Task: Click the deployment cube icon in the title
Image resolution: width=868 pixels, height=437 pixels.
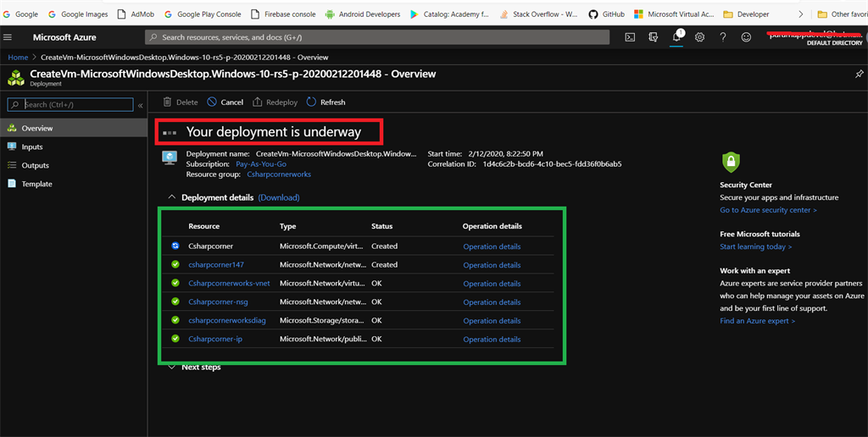Action: pos(16,77)
